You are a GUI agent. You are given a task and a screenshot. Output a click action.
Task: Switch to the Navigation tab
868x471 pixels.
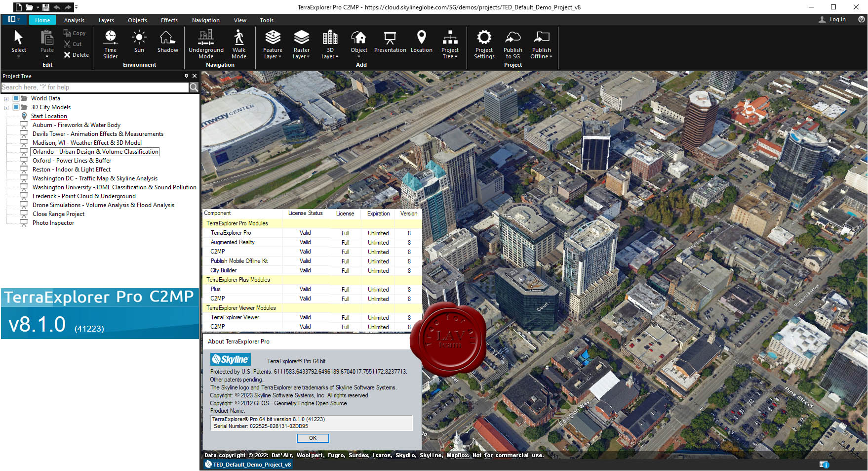click(x=205, y=20)
